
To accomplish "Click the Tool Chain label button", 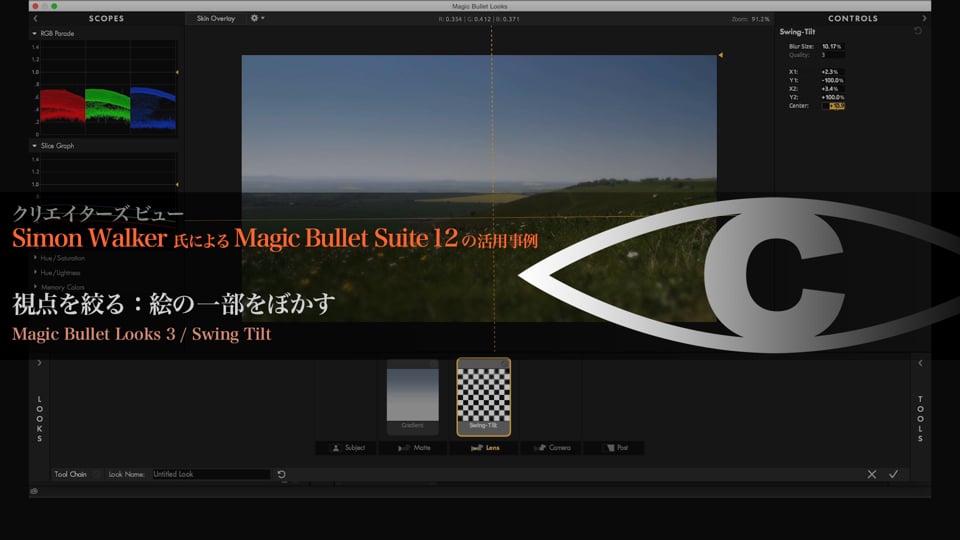I will click(70, 474).
